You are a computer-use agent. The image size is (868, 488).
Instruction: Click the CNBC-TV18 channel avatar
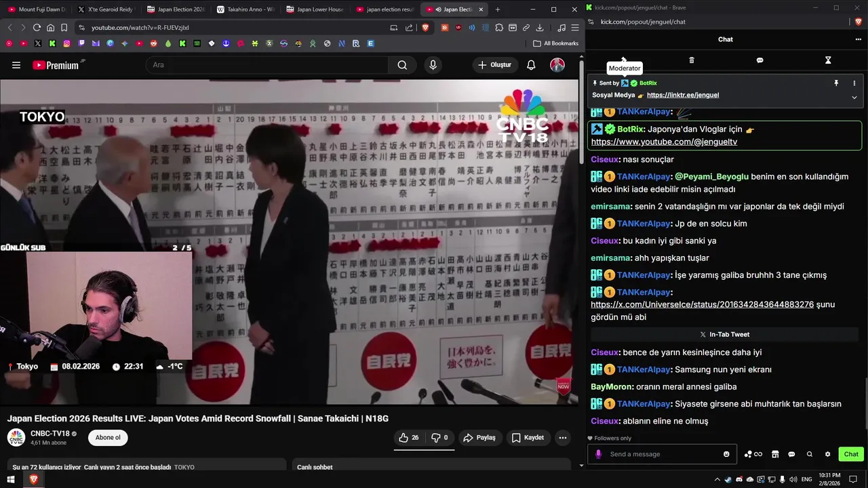pos(16,438)
